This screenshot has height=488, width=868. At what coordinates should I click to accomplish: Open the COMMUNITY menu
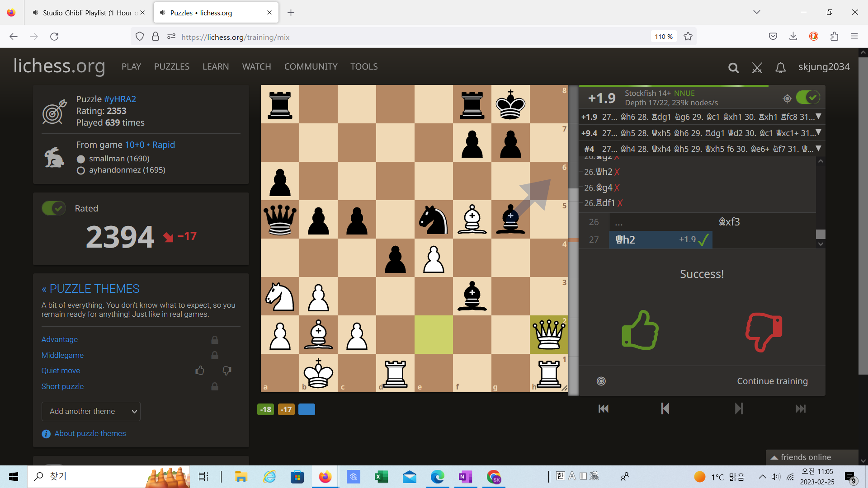[x=311, y=66]
